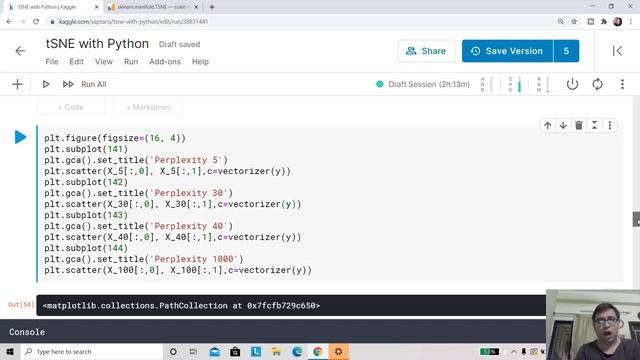
Task: Add a code cell with + Code
Action: point(71,107)
